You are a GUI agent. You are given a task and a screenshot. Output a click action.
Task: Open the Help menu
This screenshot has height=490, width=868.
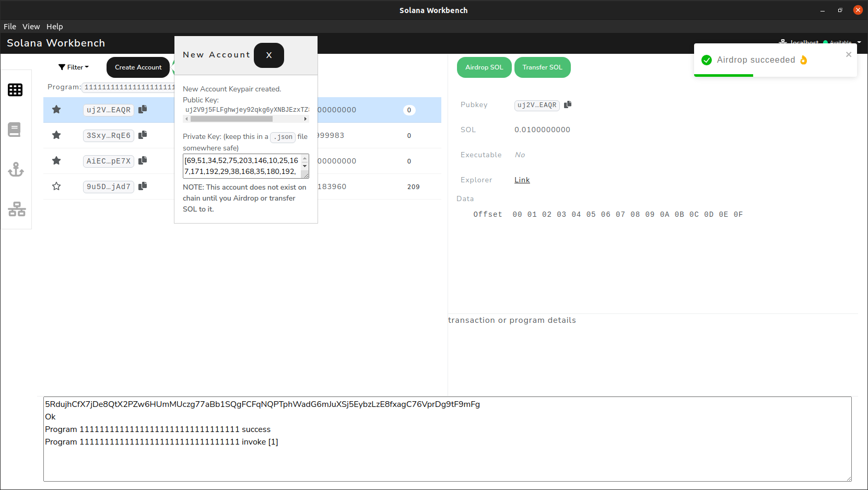click(55, 27)
